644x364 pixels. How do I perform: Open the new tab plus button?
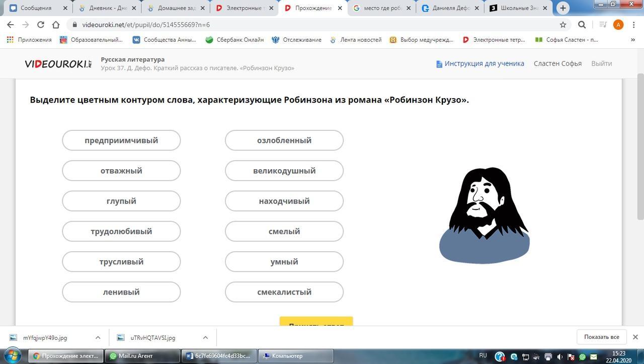(563, 8)
